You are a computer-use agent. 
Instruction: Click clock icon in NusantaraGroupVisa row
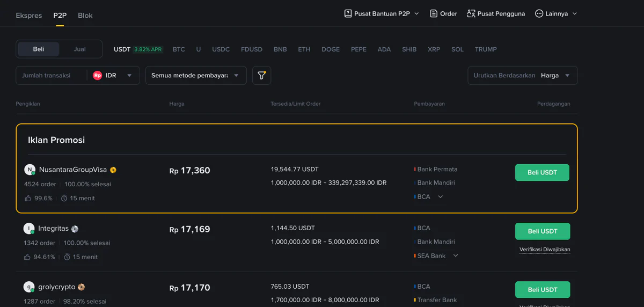[64, 199]
